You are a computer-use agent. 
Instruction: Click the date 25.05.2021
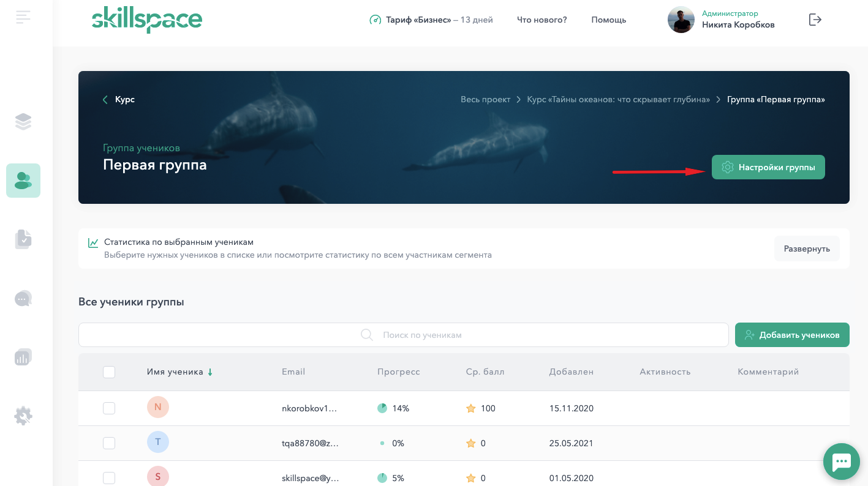(x=572, y=443)
